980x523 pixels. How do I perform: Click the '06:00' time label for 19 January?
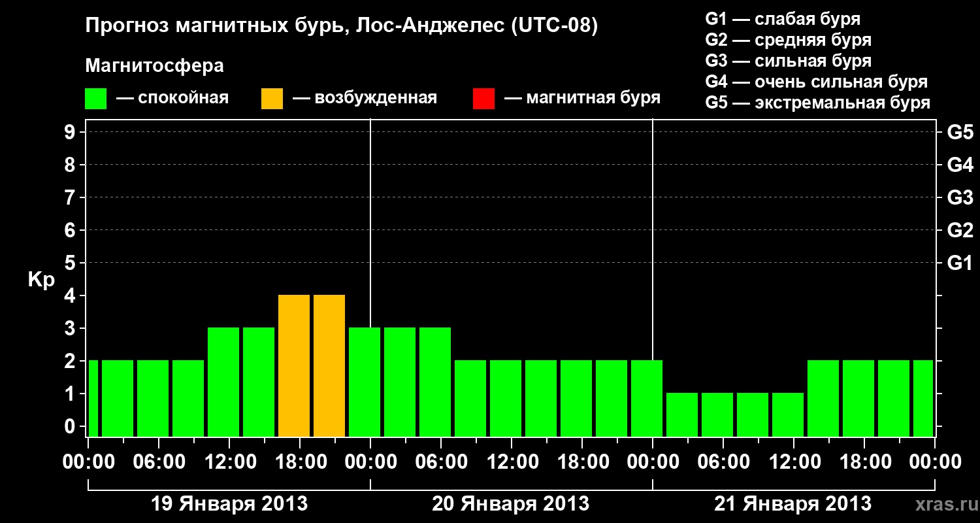coord(159,462)
